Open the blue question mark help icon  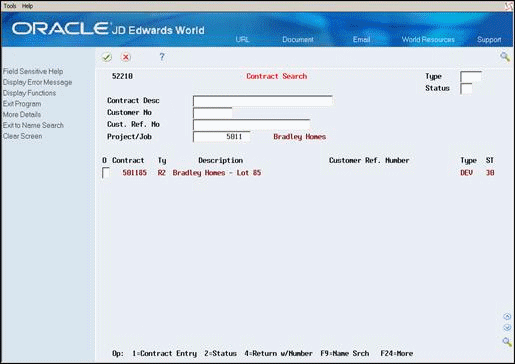(x=162, y=57)
